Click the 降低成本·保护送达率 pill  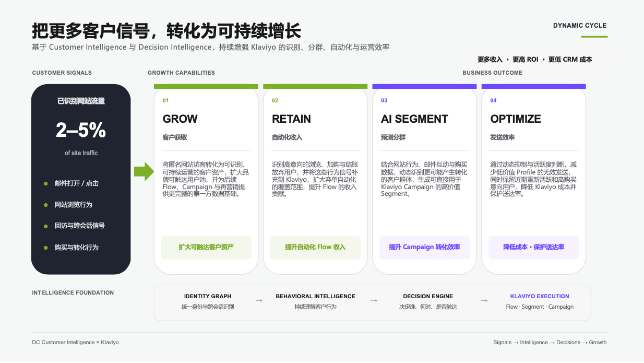pyautogui.click(x=534, y=247)
